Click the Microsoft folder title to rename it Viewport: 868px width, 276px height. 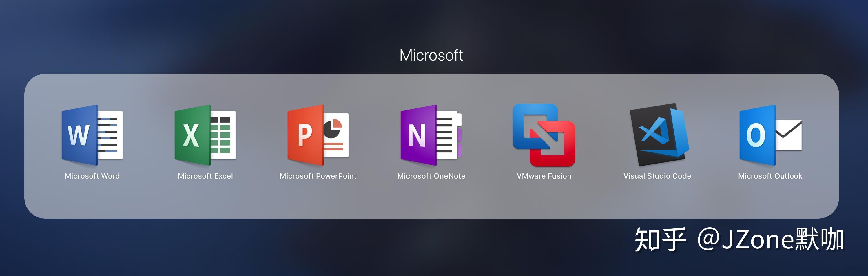click(431, 55)
